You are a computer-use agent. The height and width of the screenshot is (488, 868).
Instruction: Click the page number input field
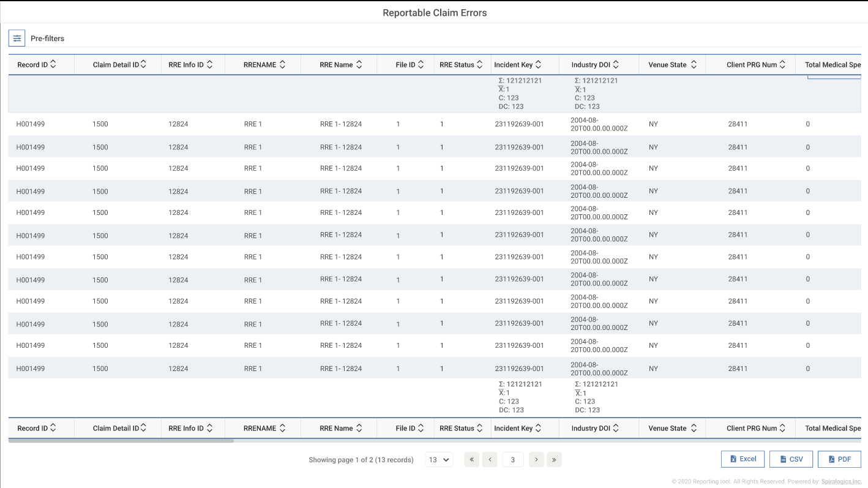pyautogui.click(x=513, y=460)
